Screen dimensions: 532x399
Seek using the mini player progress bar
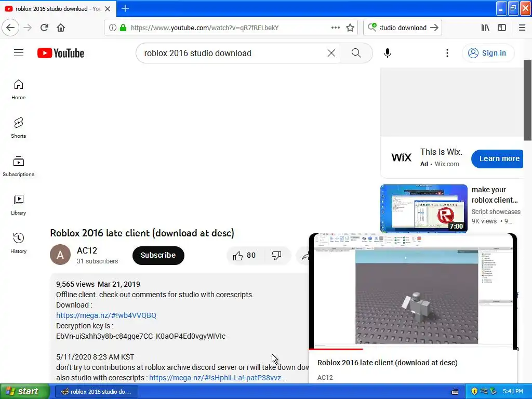tap(413, 349)
